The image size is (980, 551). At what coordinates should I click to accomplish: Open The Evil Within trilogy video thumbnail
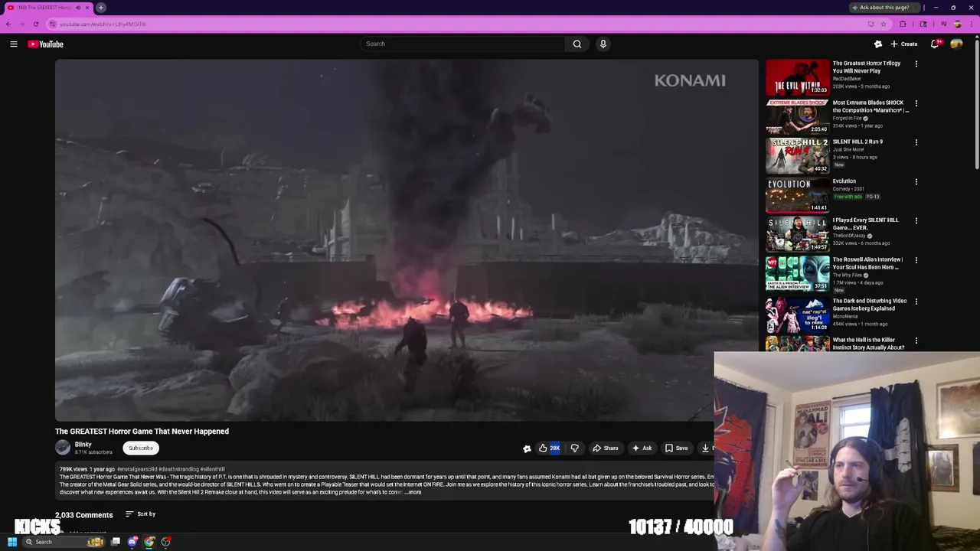(797, 77)
